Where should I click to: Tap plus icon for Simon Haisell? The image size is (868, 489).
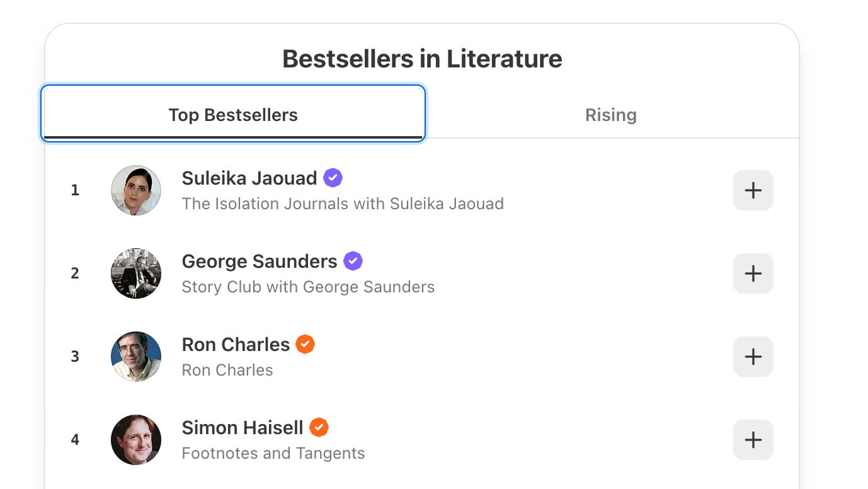753,440
